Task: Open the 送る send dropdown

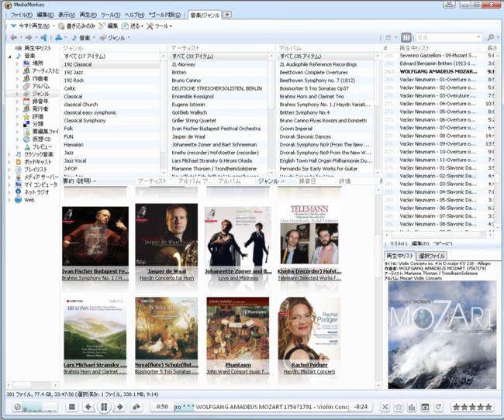Action: (x=133, y=26)
